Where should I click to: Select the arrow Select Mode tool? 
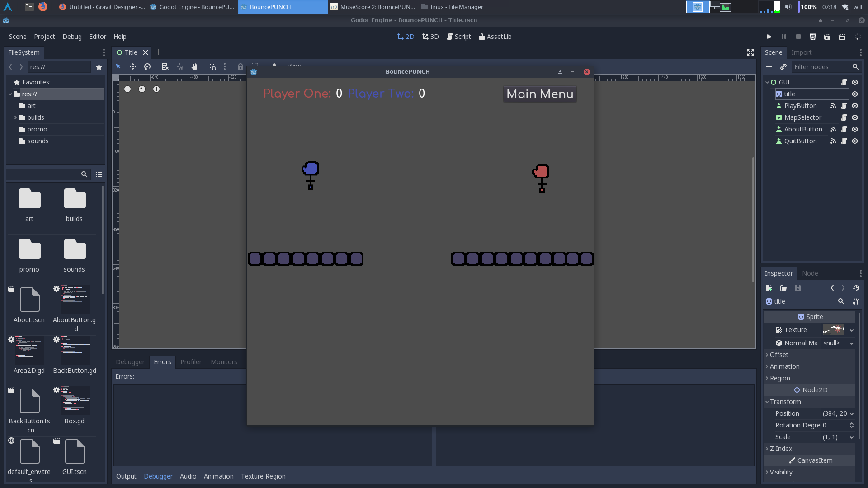click(x=118, y=66)
